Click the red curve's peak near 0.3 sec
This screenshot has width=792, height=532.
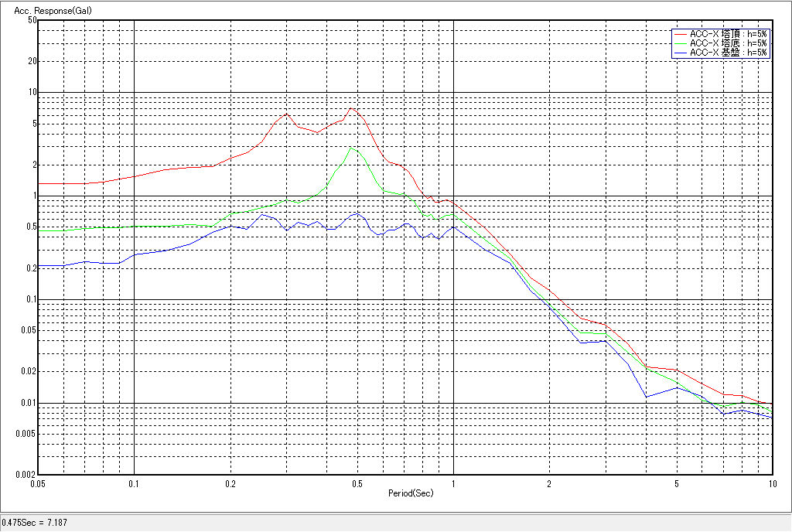coord(286,114)
